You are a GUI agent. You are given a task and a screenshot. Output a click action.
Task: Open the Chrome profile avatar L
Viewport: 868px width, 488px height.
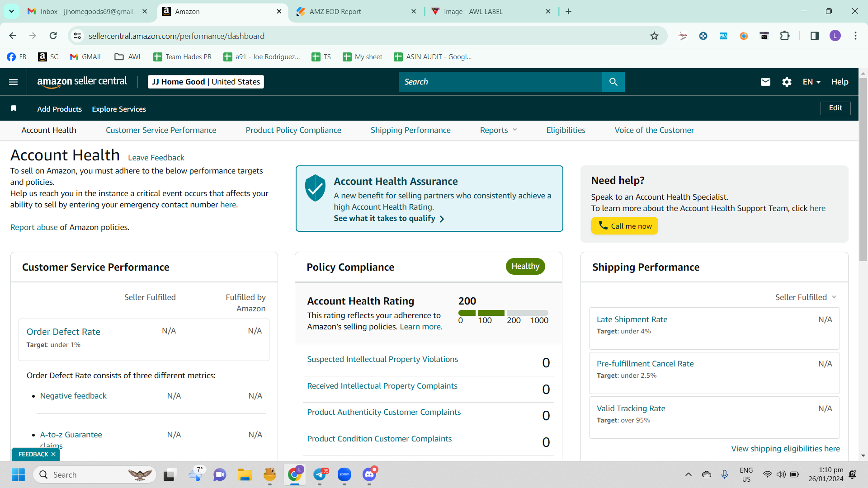[835, 36]
